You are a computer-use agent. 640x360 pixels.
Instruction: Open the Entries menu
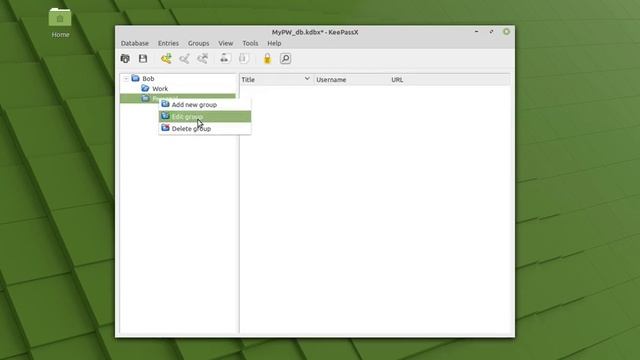point(168,43)
